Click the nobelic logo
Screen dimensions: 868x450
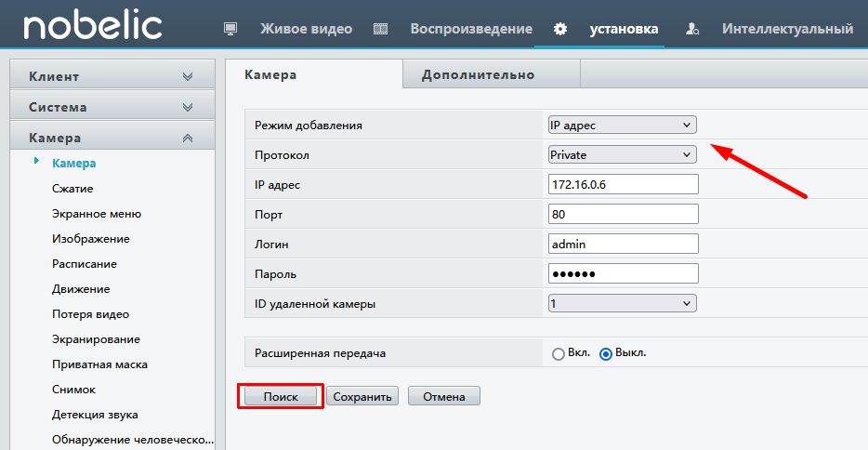[x=92, y=25]
